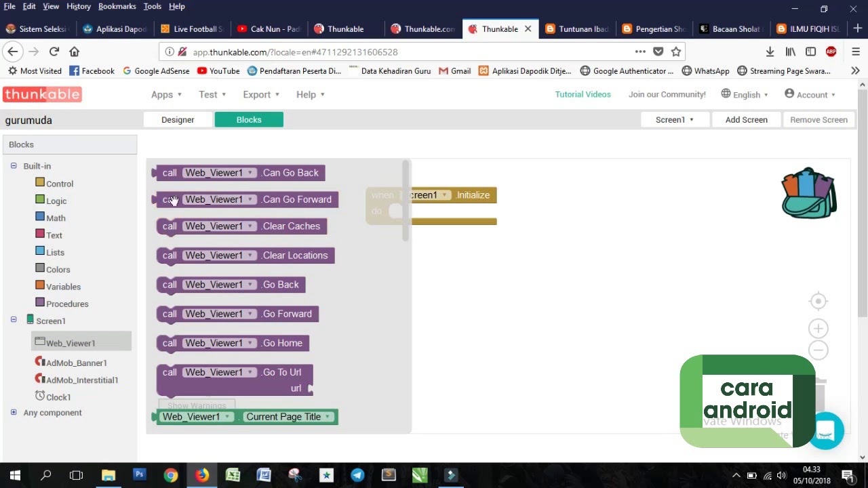Select the Clear Caches call block
868x488 pixels.
coord(241,226)
